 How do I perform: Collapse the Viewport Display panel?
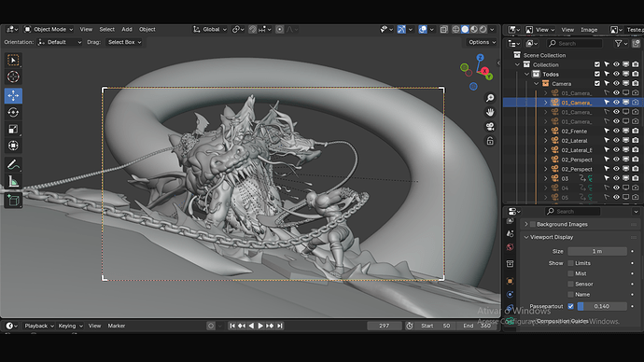(x=526, y=237)
